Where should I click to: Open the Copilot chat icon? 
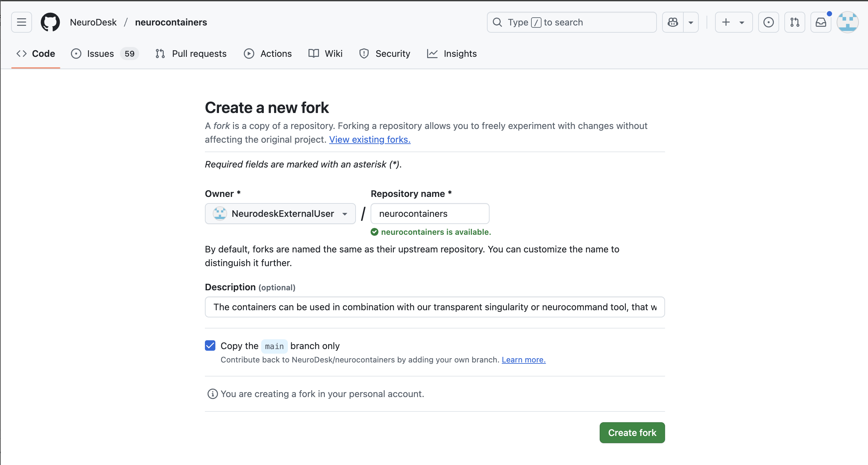(673, 22)
